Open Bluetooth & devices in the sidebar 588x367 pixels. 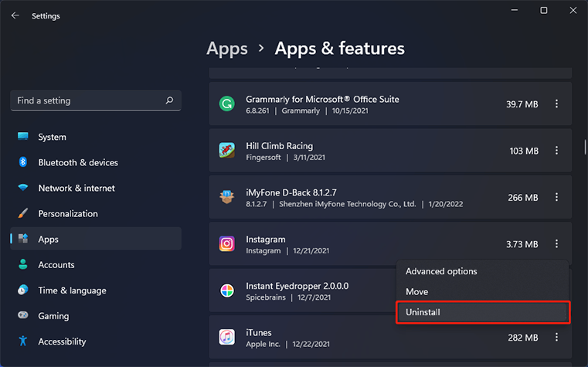[96, 162]
